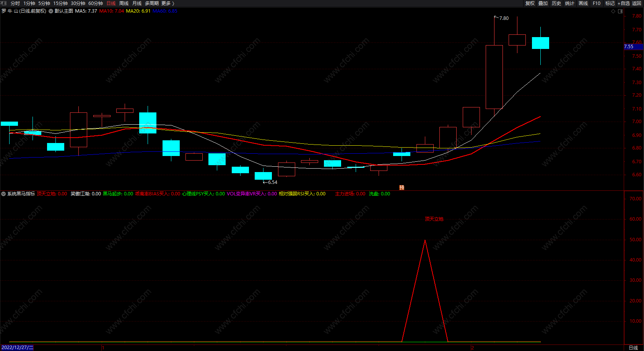Click the 6.54 low price label
This screenshot has width=644, height=351.
click(x=273, y=182)
